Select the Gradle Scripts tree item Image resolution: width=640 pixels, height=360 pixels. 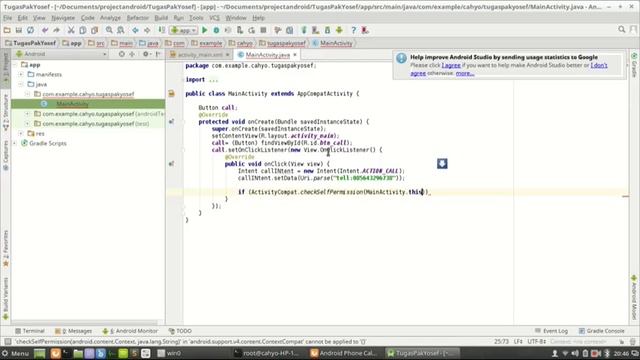point(48,143)
